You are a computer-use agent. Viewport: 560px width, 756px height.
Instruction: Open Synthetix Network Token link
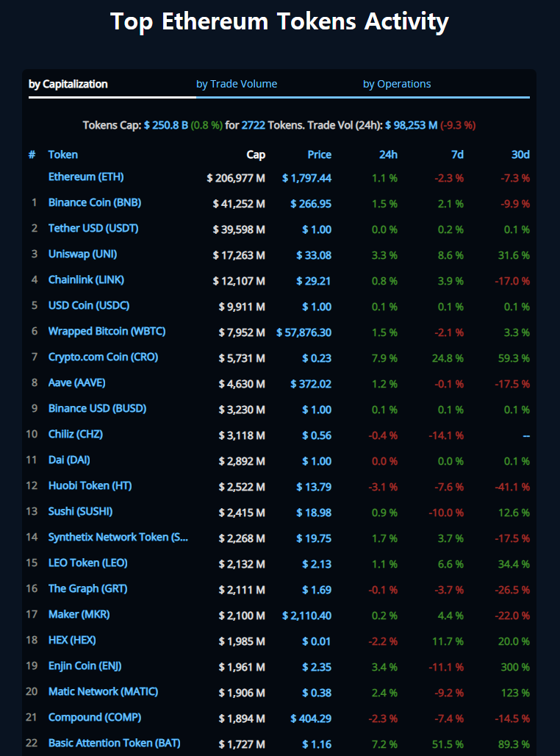[118, 537]
